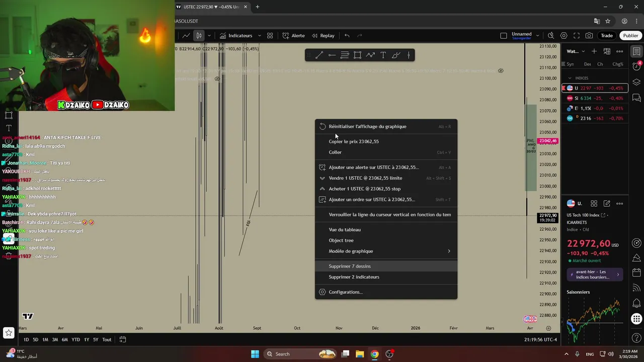Click the undo arrow in top toolbar

(x=347, y=36)
